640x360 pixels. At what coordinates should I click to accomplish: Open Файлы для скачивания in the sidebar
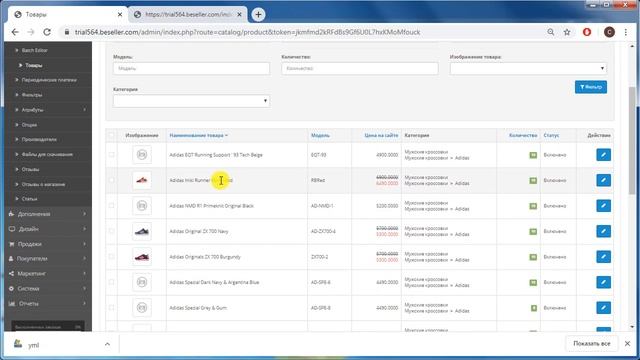click(47, 155)
